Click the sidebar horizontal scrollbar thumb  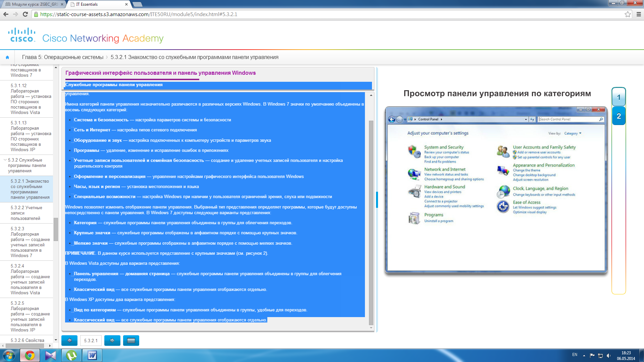[24, 345]
